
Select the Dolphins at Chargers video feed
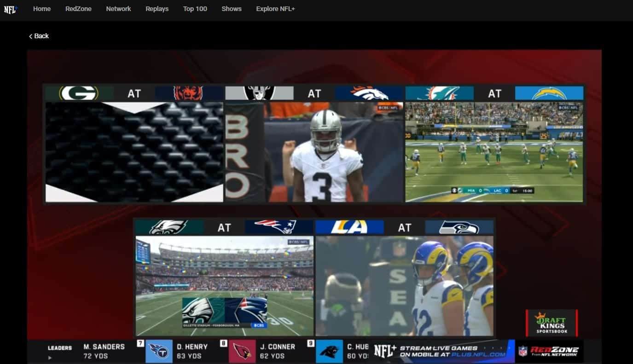coord(494,152)
